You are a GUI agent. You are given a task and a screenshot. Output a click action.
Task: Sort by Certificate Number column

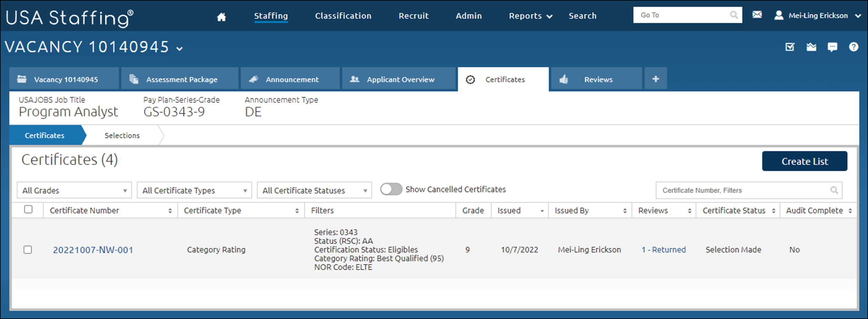click(170, 211)
